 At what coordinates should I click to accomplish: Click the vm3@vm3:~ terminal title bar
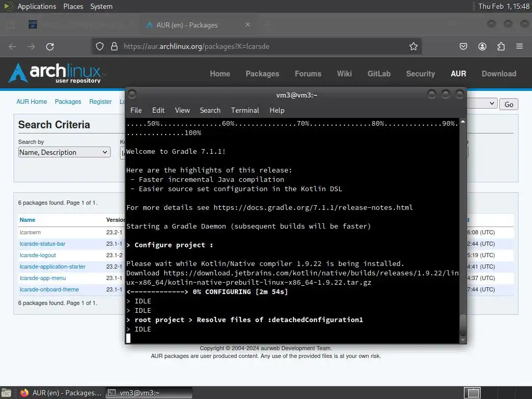click(x=297, y=95)
